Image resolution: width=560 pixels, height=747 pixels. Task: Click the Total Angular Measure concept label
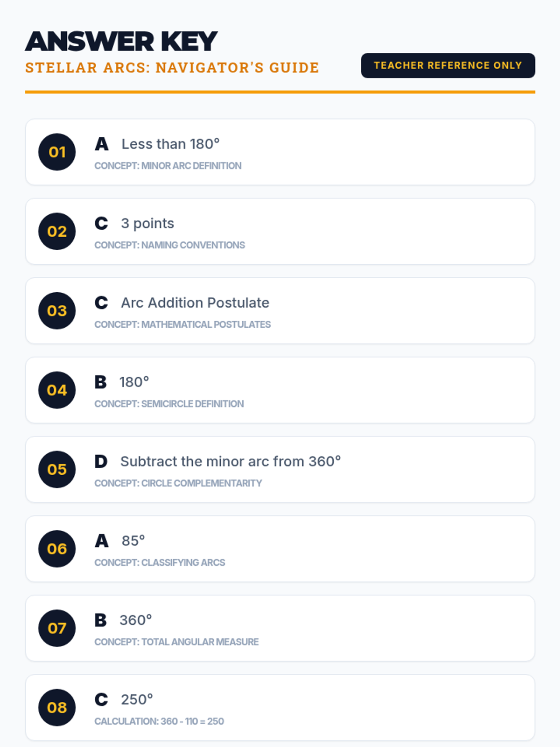[176, 642]
